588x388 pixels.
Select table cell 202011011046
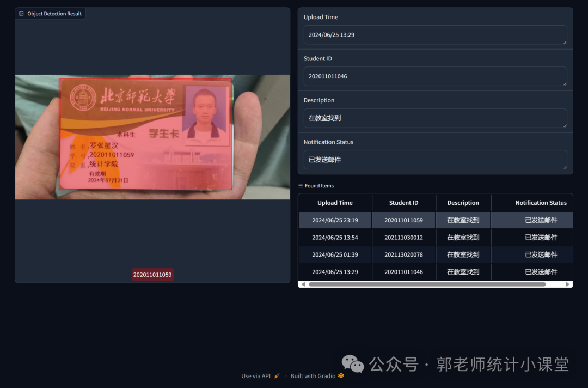click(x=403, y=272)
